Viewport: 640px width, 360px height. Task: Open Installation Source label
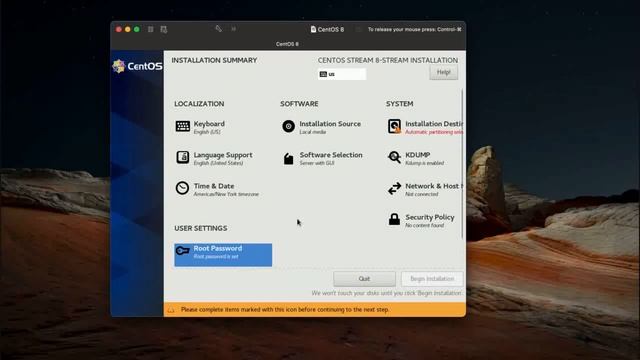330,124
